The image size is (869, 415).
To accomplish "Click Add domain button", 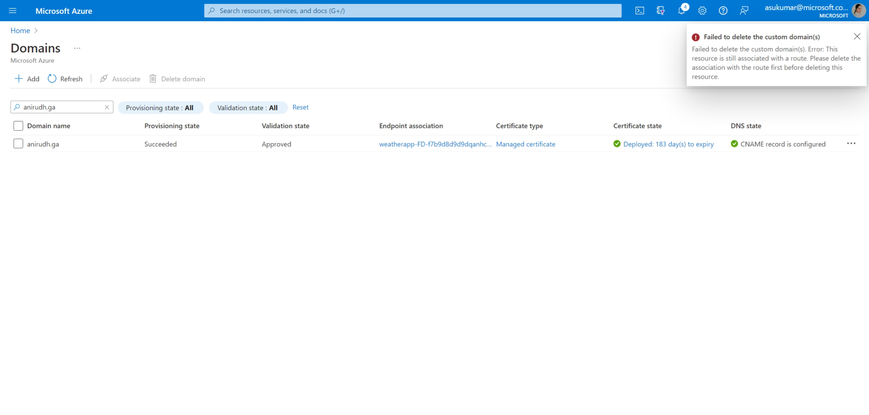I will pyautogui.click(x=27, y=79).
